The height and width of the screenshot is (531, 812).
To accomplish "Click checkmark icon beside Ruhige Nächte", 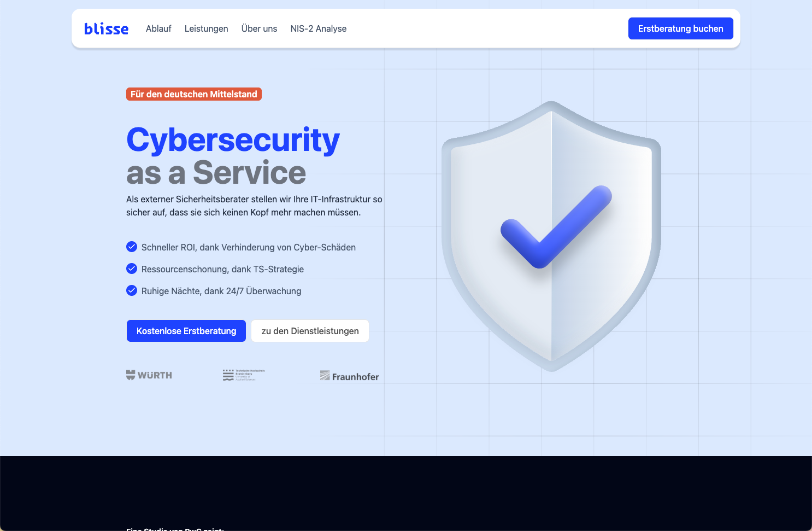I will point(132,290).
